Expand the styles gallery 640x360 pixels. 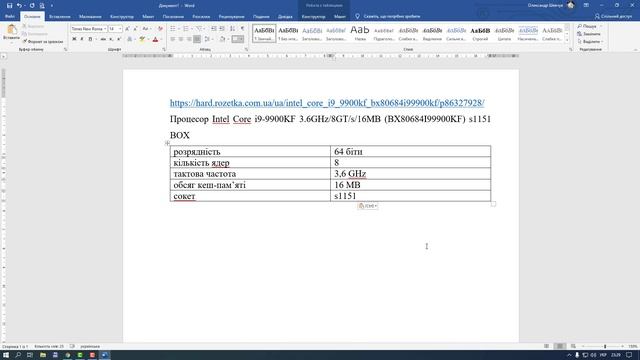(x=567, y=40)
